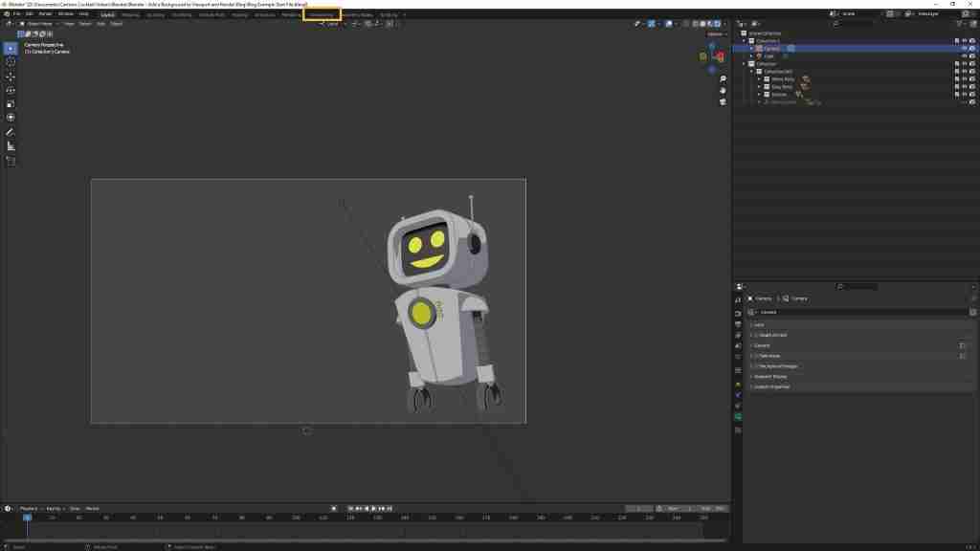Open the Render menu

click(45, 13)
